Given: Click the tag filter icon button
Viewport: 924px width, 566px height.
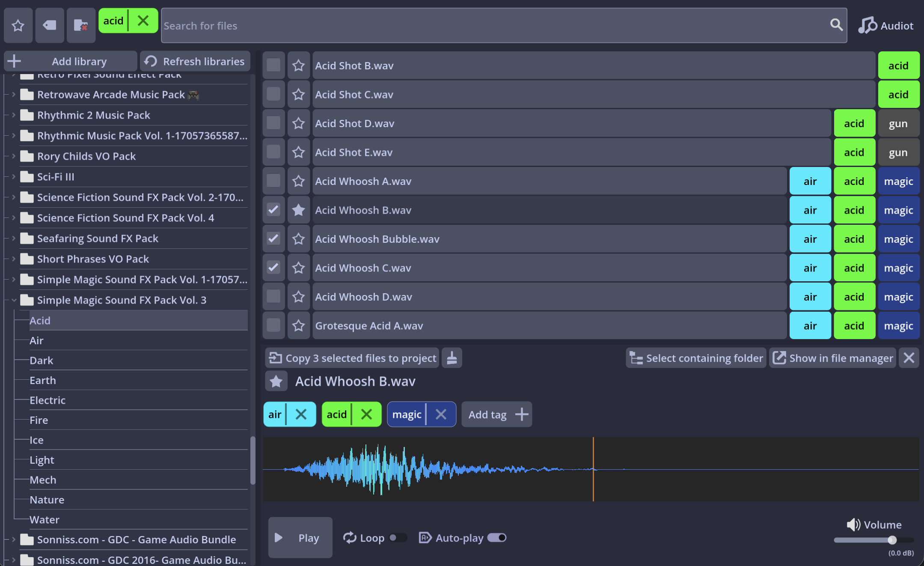Looking at the screenshot, I should [50, 26].
